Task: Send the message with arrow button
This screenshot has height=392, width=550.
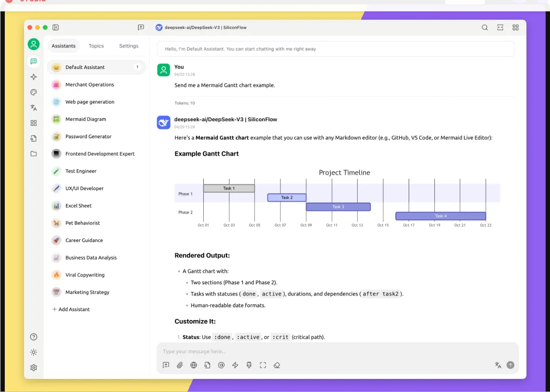Action: 510,365
